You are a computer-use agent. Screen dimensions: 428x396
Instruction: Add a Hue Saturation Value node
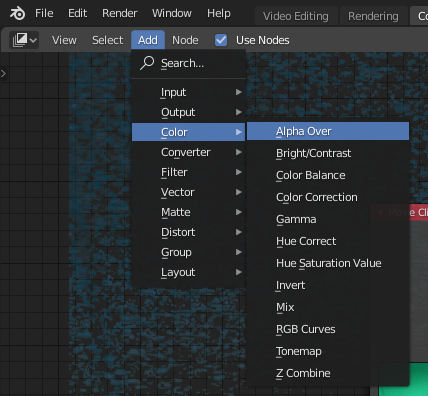coord(328,263)
